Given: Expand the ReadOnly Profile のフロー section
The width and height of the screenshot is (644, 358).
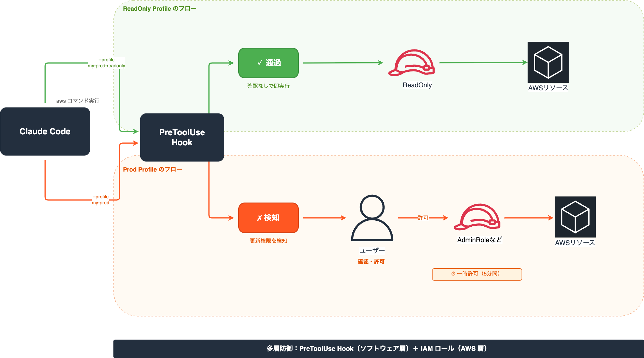Looking at the screenshot, I should click(x=160, y=8).
